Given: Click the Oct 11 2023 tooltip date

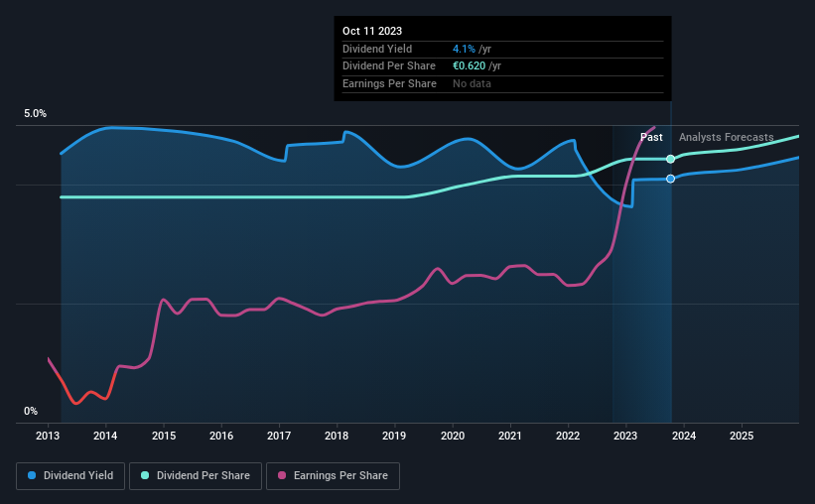Looking at the screenshot, I should (372, 31).
